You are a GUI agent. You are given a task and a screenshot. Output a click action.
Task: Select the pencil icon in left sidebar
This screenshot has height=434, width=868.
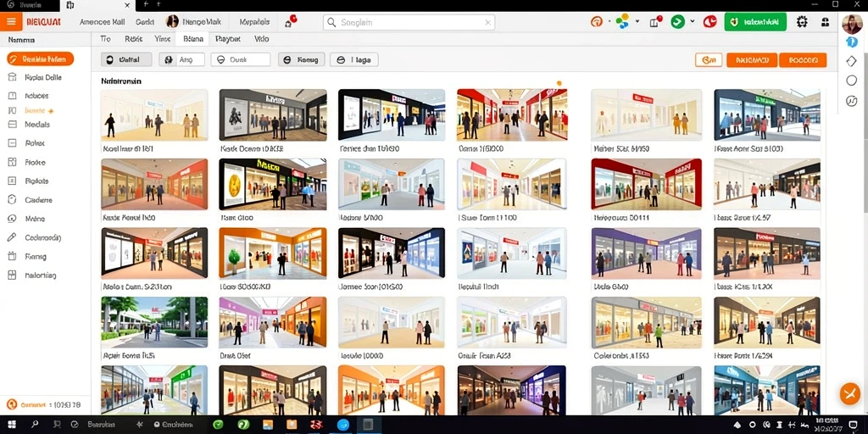[12, 237]
